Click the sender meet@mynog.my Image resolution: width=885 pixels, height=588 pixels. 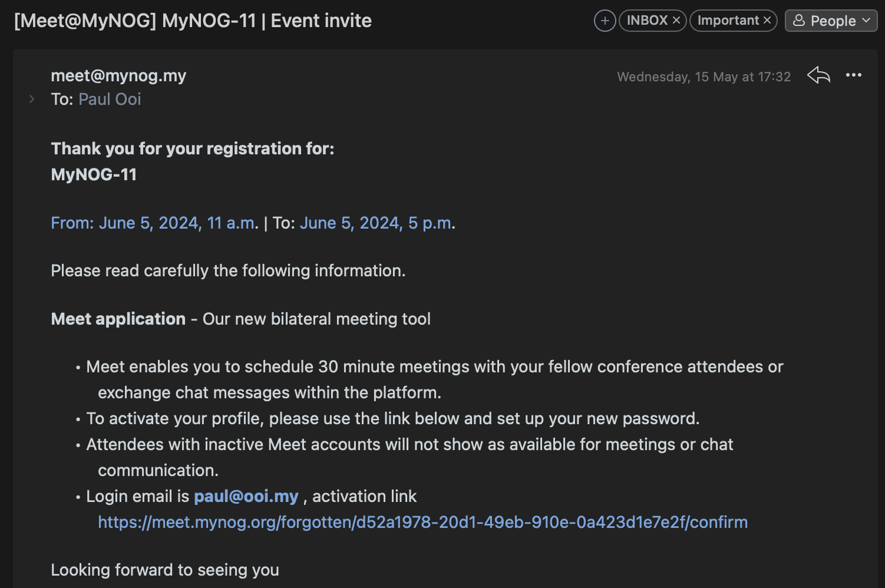(x=118, y=75)
